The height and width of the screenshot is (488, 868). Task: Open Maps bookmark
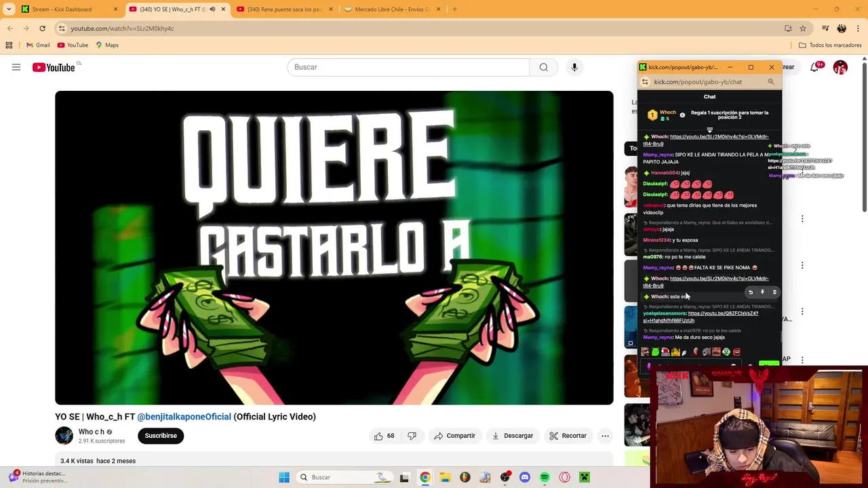click(x=107, y=45)
